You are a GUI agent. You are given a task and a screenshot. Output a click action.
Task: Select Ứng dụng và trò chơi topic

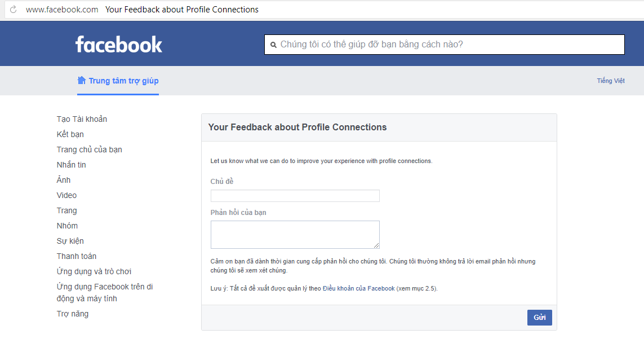pos(94,271)
